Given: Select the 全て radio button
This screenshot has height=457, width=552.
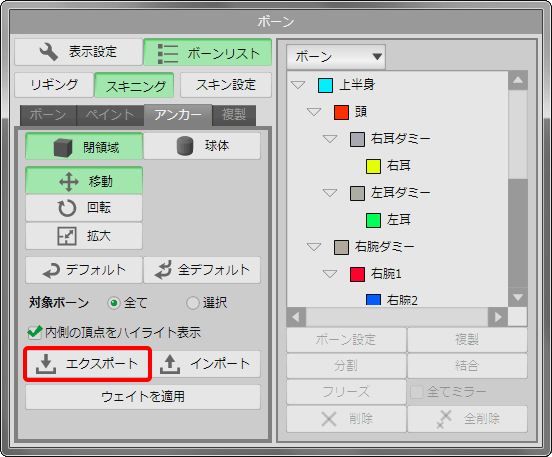Looking at the screenshot, I should 114,303.
